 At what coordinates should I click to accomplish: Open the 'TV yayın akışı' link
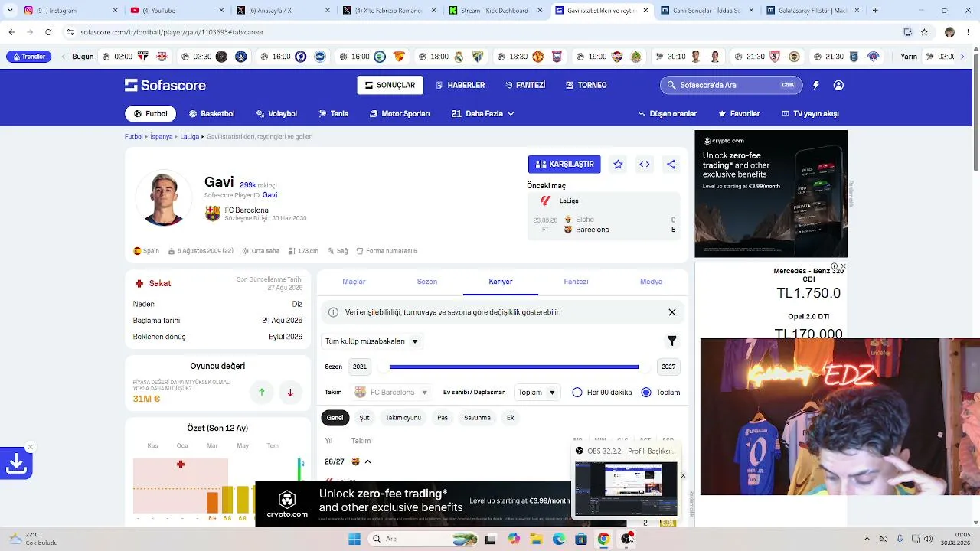click(x=810, y=113)
